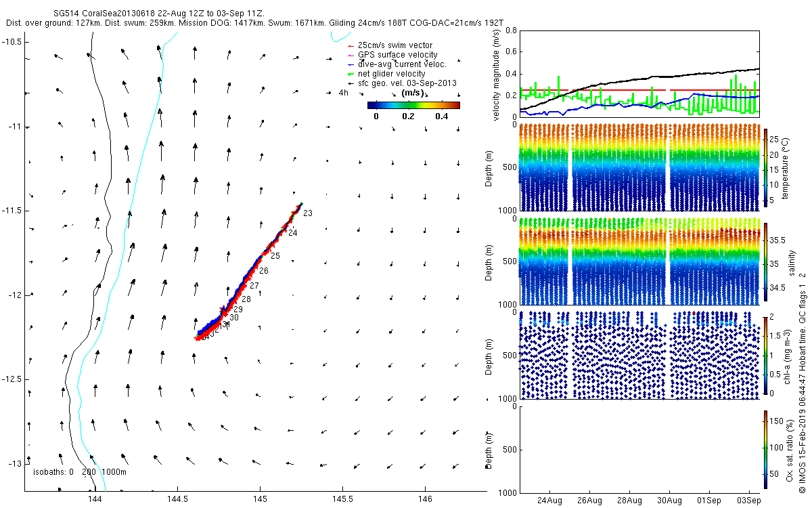Click the red 25cm/s swim vector legend marker
Image resolution: width=812 pixels, height=508 pixels.
point(350,45)
